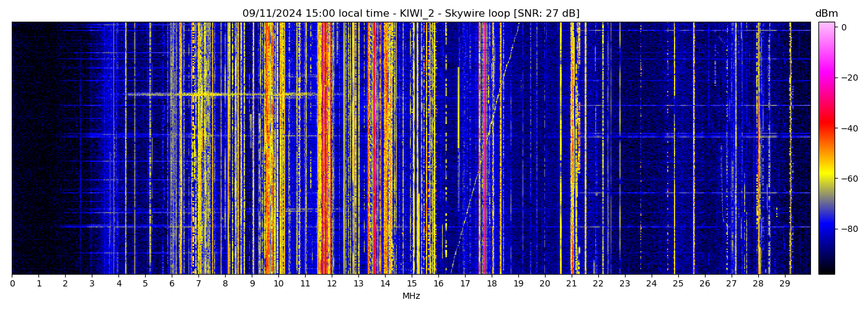Click the 'dBm' colorbar label
The width and height of the screenshot is (868, 310).
[826, 14]
